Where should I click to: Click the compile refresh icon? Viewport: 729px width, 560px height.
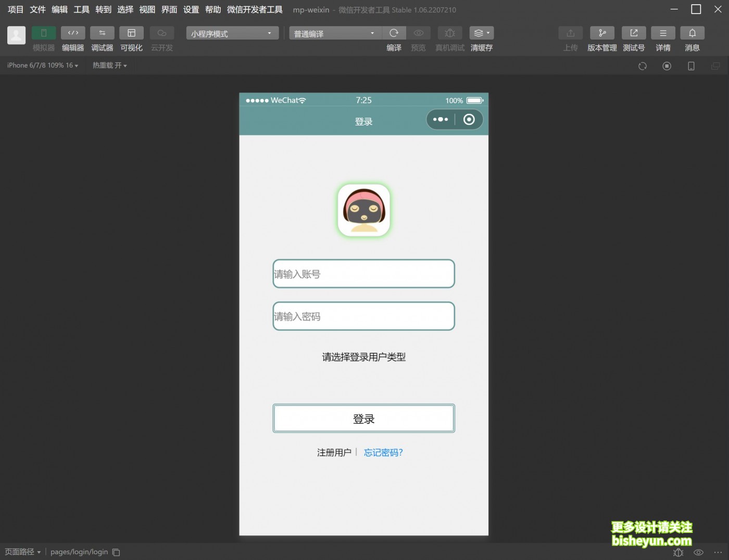[394, 33]
